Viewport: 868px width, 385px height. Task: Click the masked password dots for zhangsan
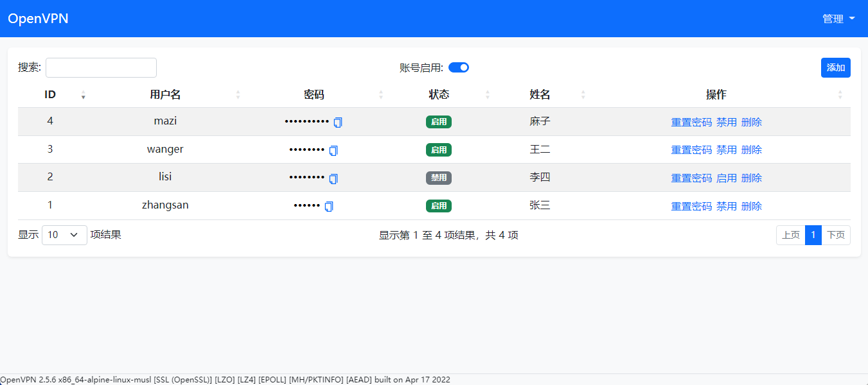point(306,206)
